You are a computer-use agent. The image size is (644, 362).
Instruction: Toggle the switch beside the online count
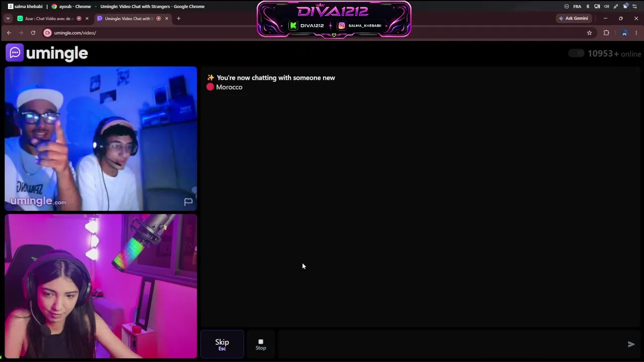576,53
